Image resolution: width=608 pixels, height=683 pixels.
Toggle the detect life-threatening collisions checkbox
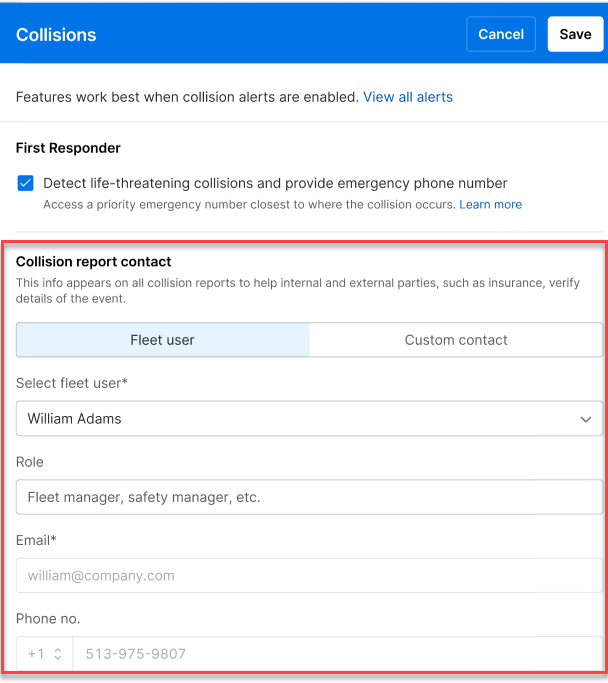coord(26,184)
